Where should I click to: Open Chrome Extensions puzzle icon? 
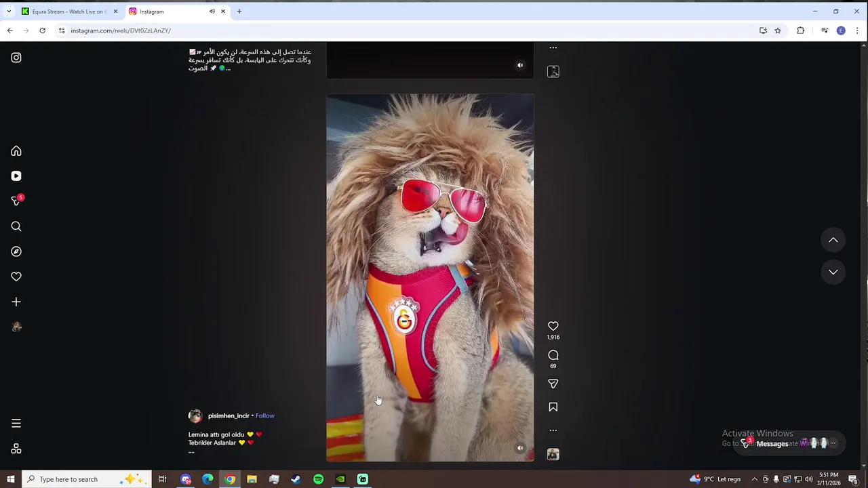801,30
